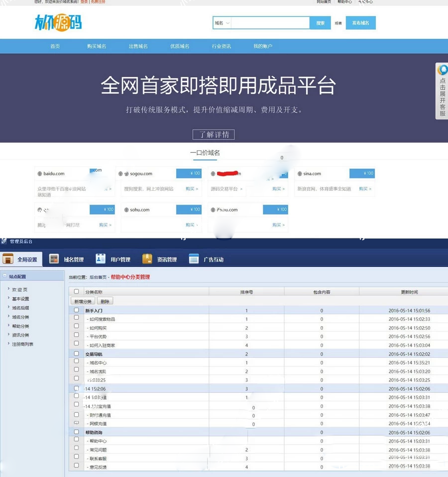Open 我的账户 navigation item
Image resolution: width=448 pixels, height=477 pixels.
(x=263, y=46)
